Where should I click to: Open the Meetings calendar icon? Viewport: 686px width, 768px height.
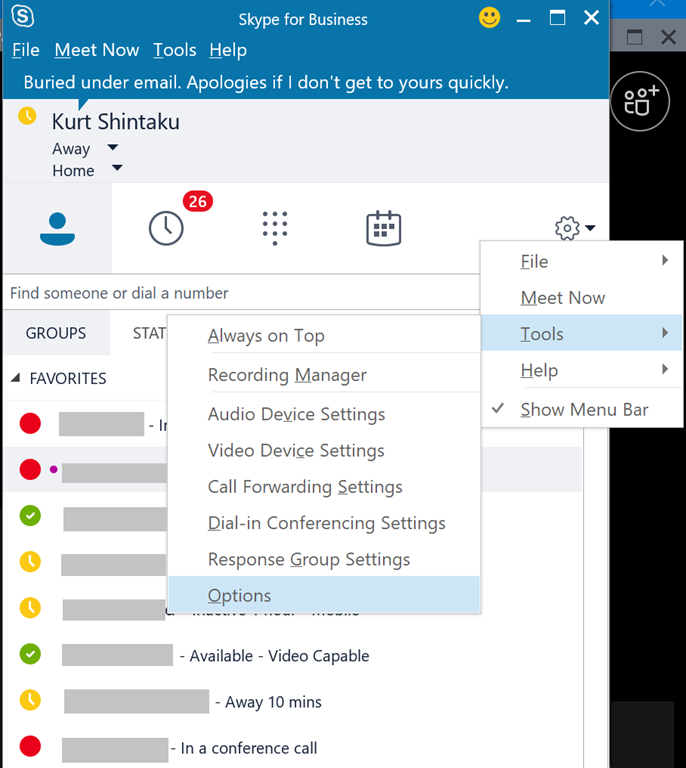pos(384,228)
